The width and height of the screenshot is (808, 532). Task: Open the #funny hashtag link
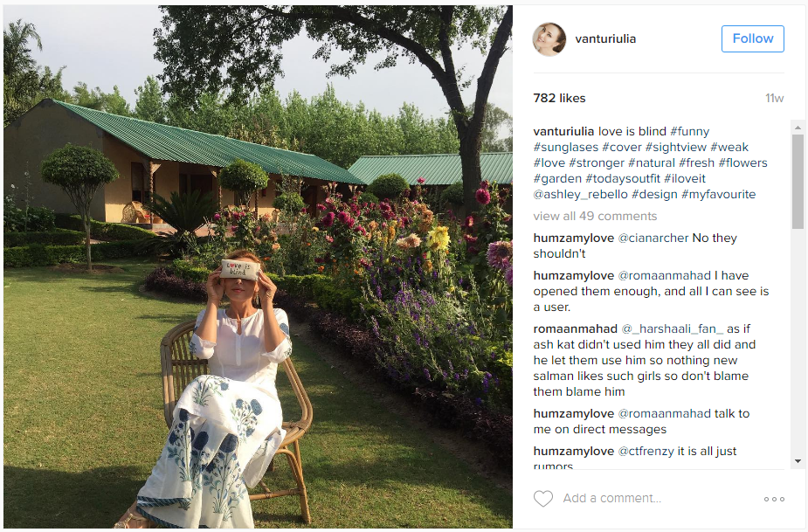[x=689, y=131]
